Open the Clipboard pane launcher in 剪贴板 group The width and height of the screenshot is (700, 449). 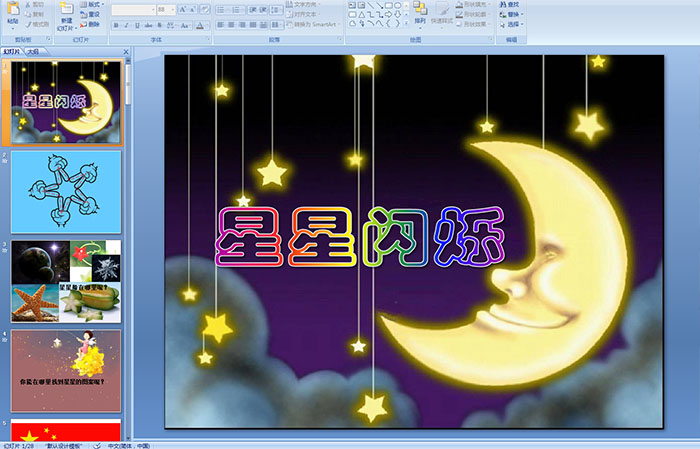[49, 39]
